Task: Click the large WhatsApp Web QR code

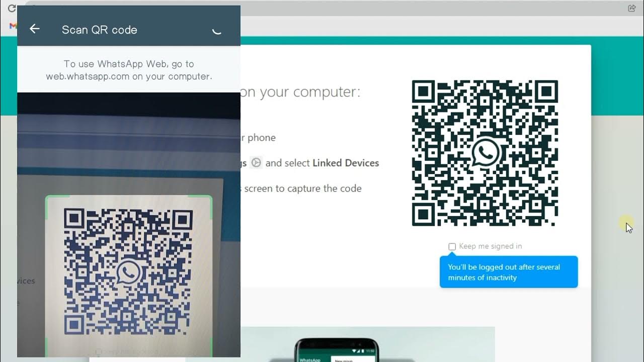Action: [x=485, y=153]
